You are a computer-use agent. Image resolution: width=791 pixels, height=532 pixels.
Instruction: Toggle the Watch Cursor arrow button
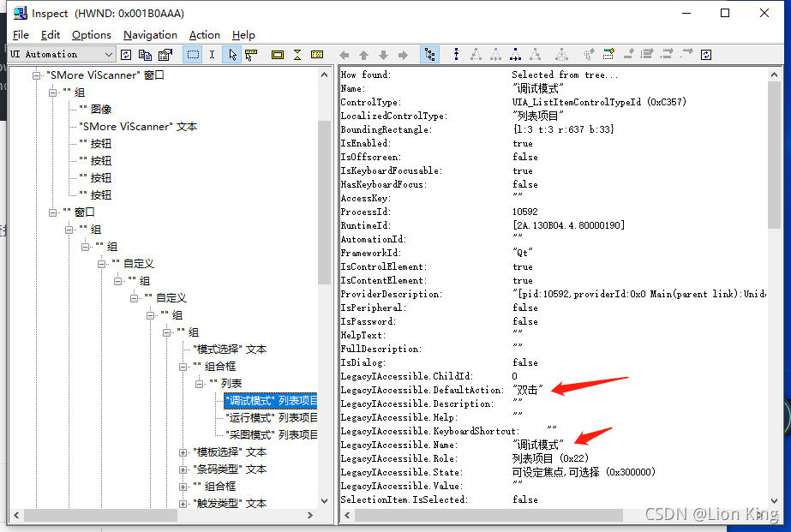click(232, 55)
